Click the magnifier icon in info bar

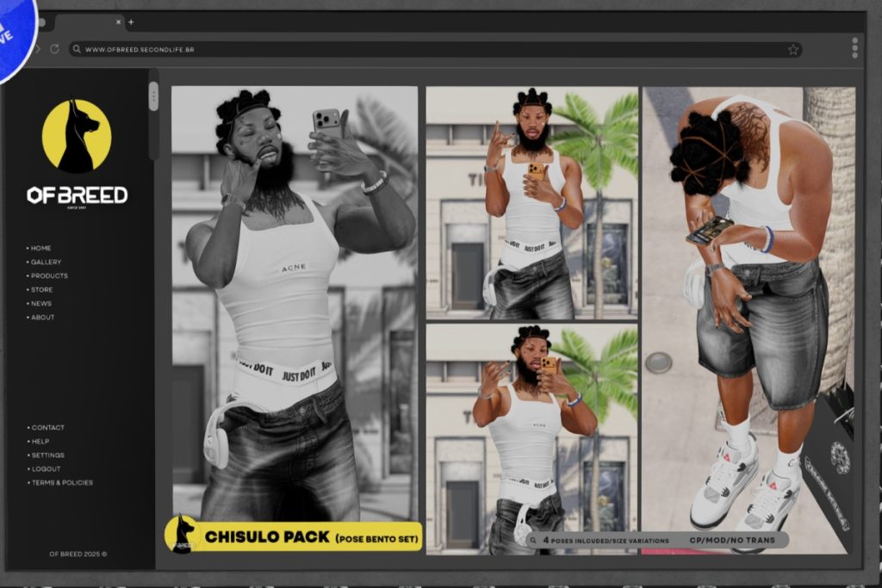[532, 540]
